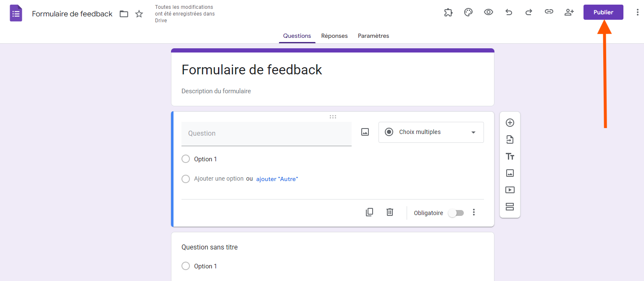This screenshot has width=644, height=281.
Task: Customize theme with palette icon
Action: pyautogui.click(x=468, y=12)
